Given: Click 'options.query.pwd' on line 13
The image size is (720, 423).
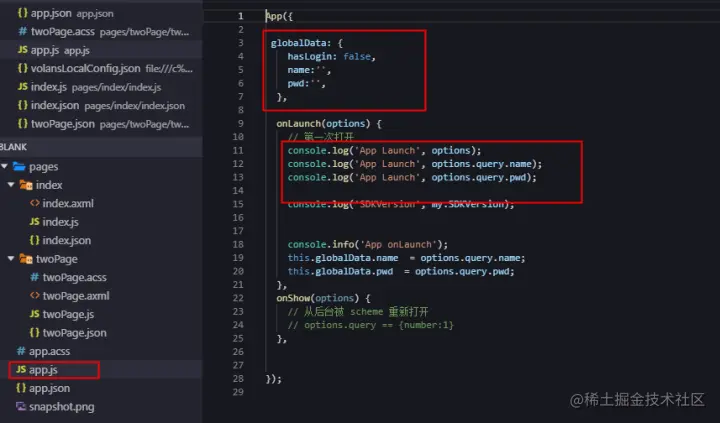Looking at the screenshot, I should coord(478,177).
